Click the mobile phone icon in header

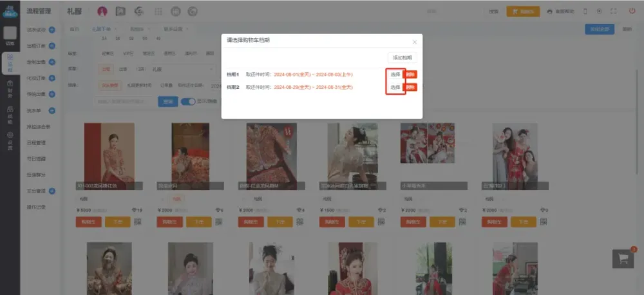point(585,11)
